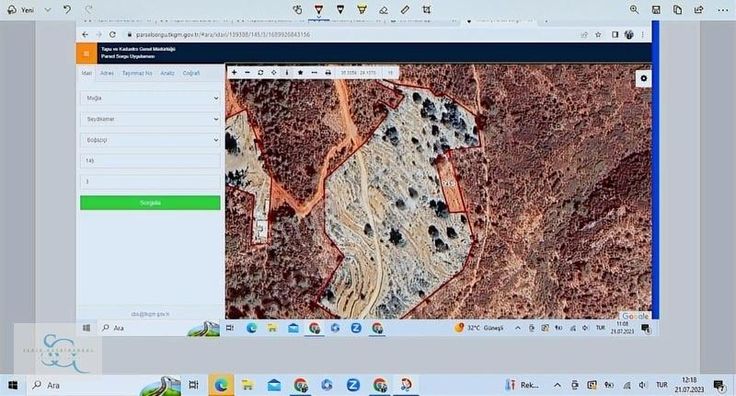Image resolution: width=736 pixels, height=396 pixels.
Task: Select the eraser tool
Action: (383, 9)
